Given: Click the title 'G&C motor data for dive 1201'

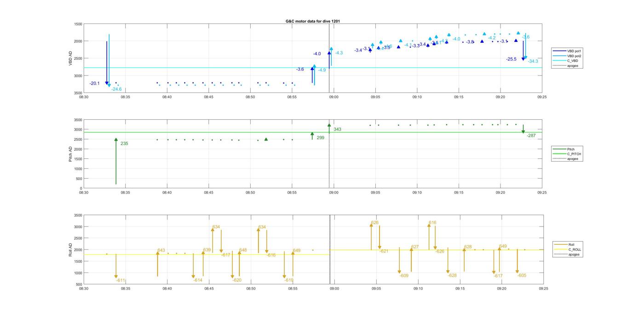Looking at the screenshot, I should pos(313,21).
